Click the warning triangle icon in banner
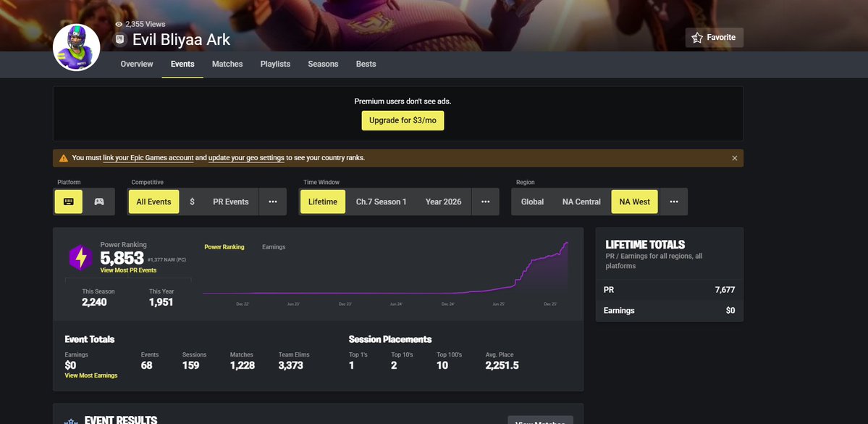This screenshot has height=424, width=868. 64,158
